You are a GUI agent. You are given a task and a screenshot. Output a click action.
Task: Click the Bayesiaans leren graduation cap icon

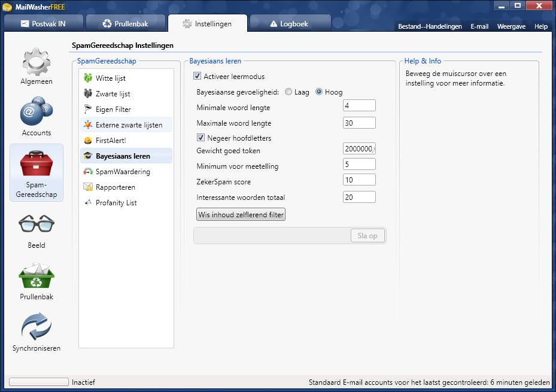(x=87, y=156)
